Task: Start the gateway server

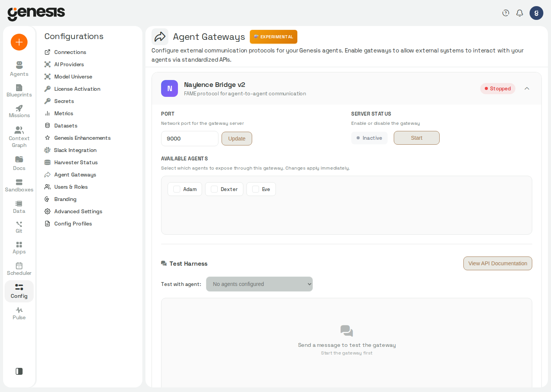Action: [x=417, y=138]
